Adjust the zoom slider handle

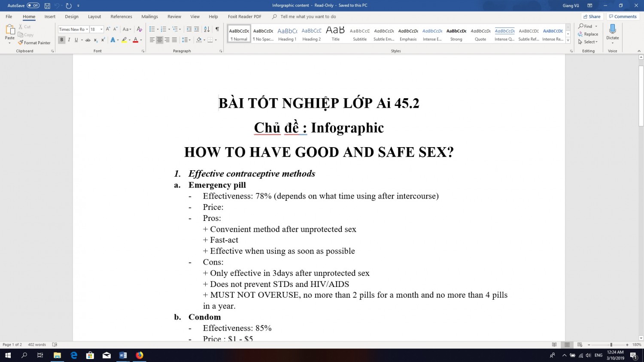click(611, 344)
